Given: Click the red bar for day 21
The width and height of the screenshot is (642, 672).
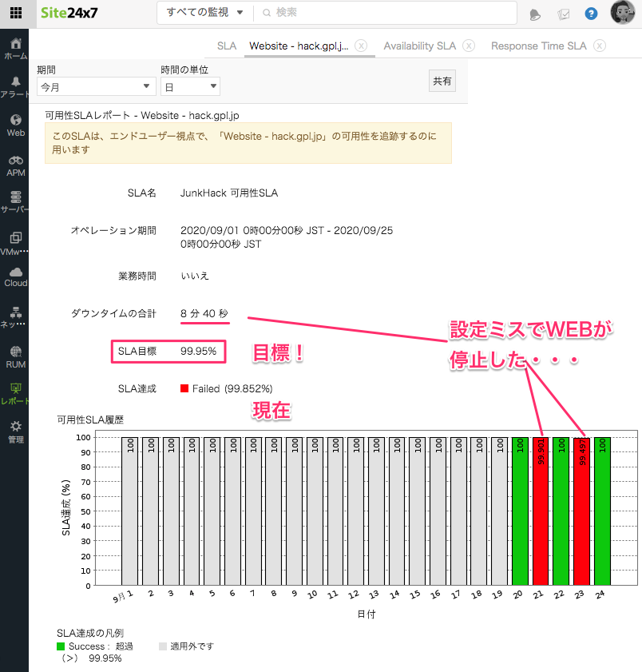Looking at the screenshot, I should pyautogui.click(x=541, y=511).
